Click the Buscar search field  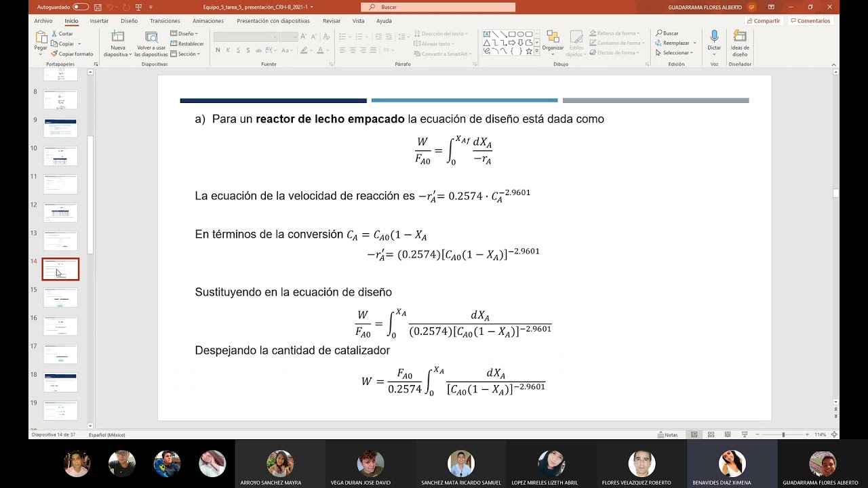(x=438, y=7)
